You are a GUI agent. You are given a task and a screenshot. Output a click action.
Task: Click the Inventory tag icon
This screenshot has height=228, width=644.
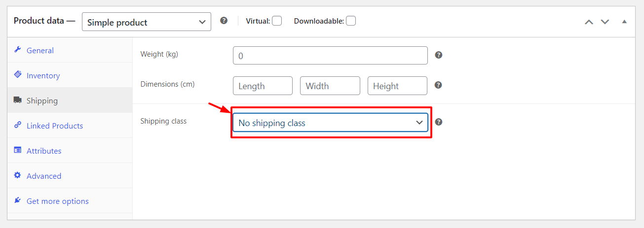coord(18,75)
